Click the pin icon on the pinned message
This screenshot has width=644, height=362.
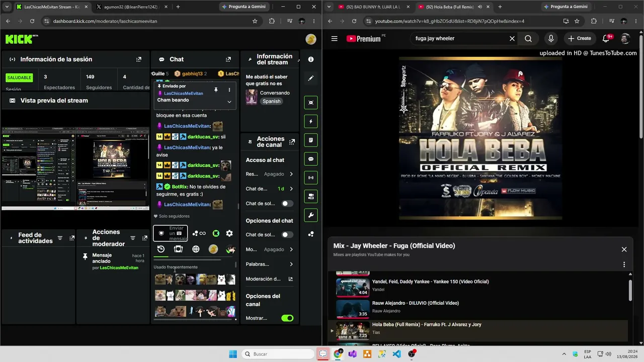click(216, 89)
